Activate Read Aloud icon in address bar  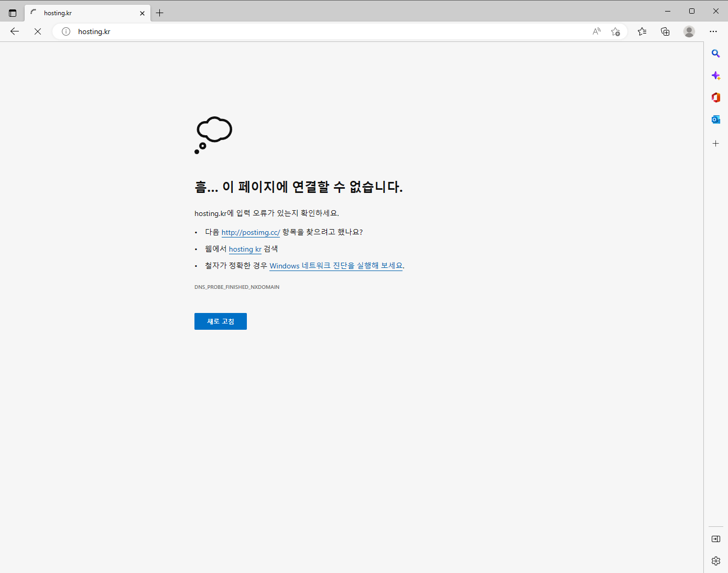point(596,31)
